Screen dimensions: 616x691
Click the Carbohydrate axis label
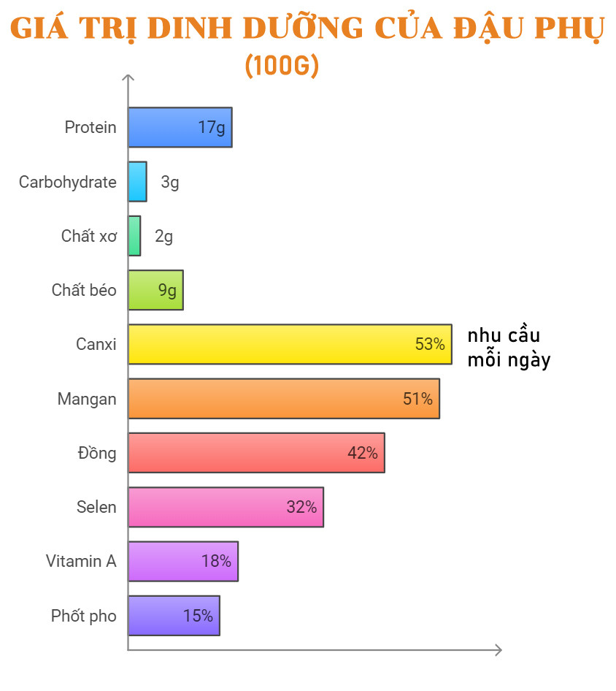(68, 182)
